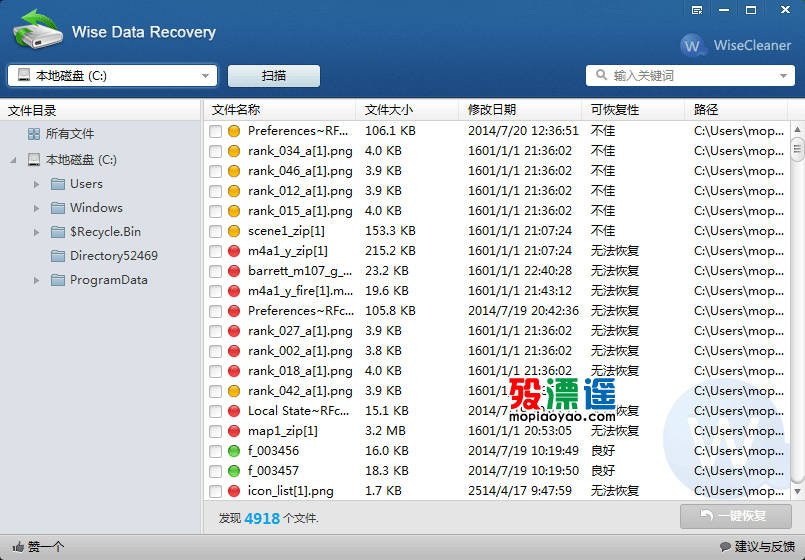Screen dimensions: 805x560
Task: Check the box for rank_002_a[1].png
Action: [x=216, y=352]
